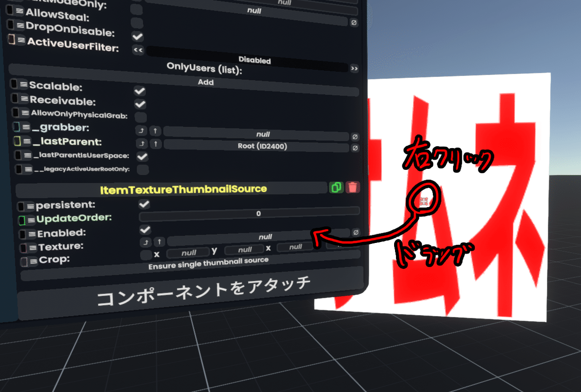Toggle the Crop checkbox
581x392 pixels.
point(146,255)
